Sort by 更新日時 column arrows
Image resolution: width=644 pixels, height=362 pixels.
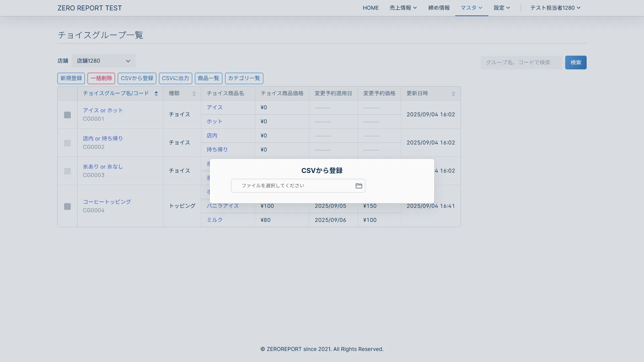453,94
